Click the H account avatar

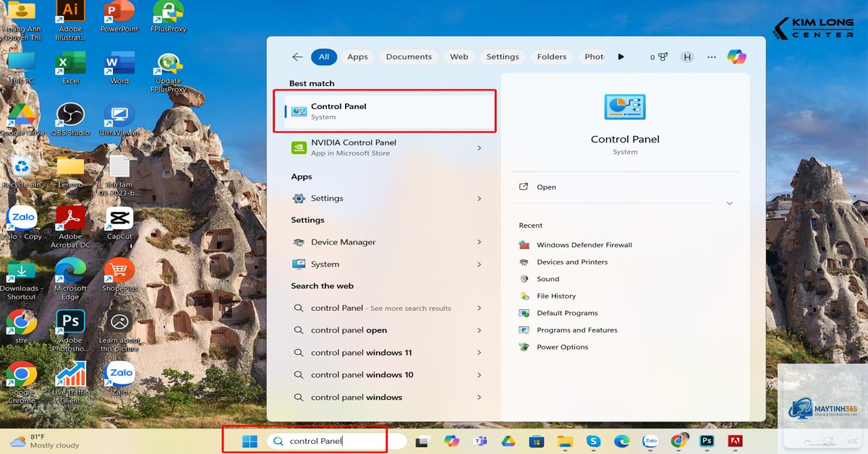tap(687, 57)
